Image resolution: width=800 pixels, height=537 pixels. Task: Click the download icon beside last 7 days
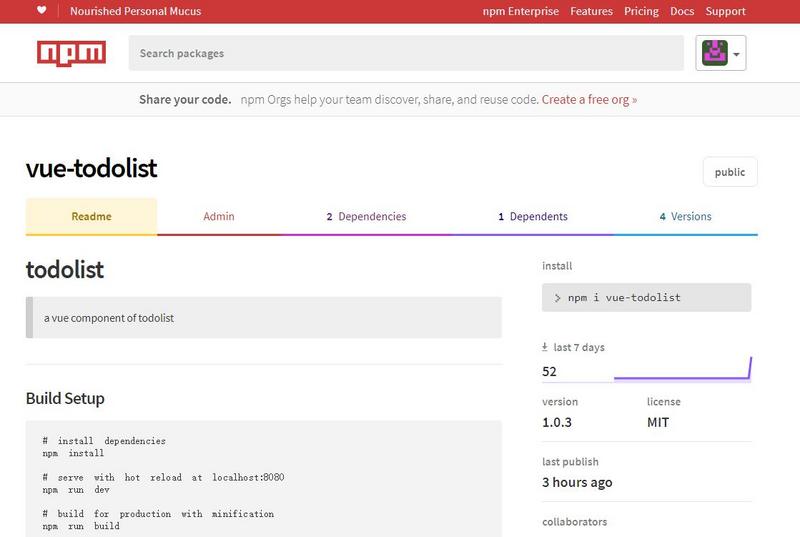point(545,347)
